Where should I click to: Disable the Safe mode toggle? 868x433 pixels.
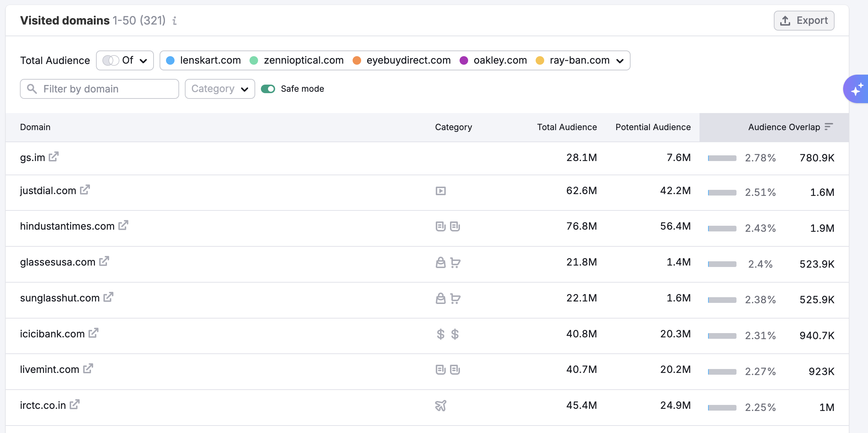pyautogui.click(x=268, y=89)
